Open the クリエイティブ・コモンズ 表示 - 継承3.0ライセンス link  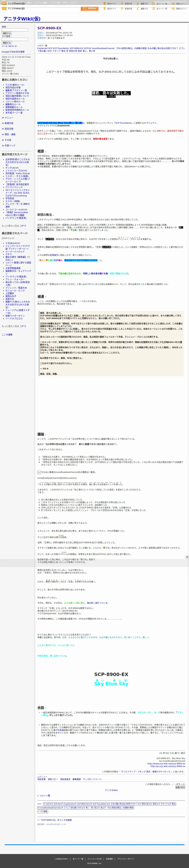pyautogui.click(x=146, y=771)
